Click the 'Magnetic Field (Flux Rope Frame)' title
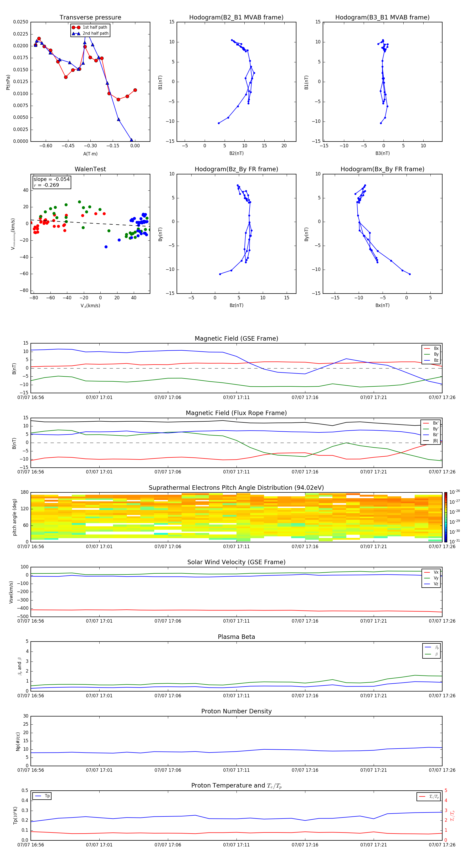The image size is (473, 868). pyautogui.click(x=236, y=413)
